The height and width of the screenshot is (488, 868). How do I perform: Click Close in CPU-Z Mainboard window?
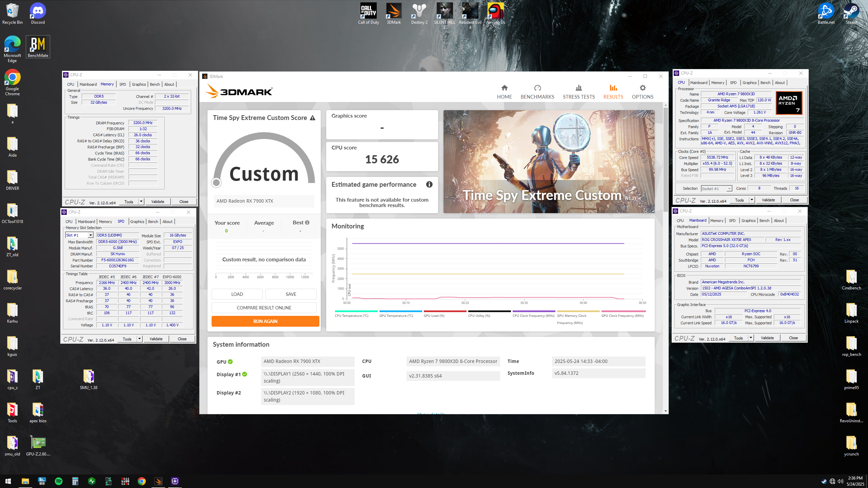point(793,338)
